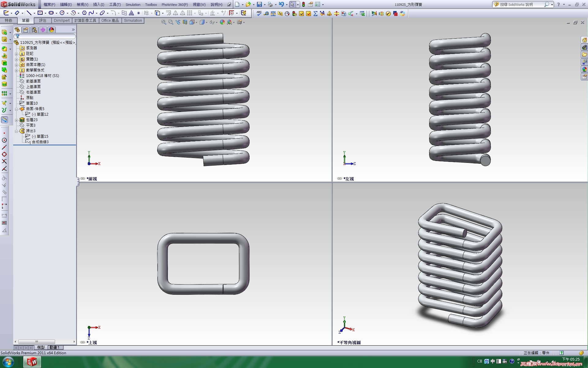Image resolution: width=588 pixels, height=368 pixels.
Task: Open the 檔案(F) menu
Action: click(49, 5)
